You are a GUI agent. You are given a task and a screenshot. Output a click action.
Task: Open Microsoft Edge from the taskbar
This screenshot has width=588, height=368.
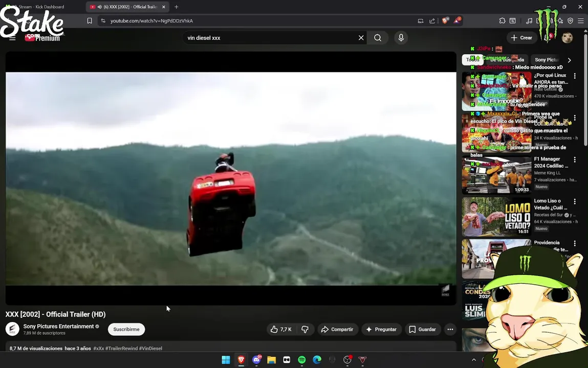pyautogui.click(x=317, y=360)
